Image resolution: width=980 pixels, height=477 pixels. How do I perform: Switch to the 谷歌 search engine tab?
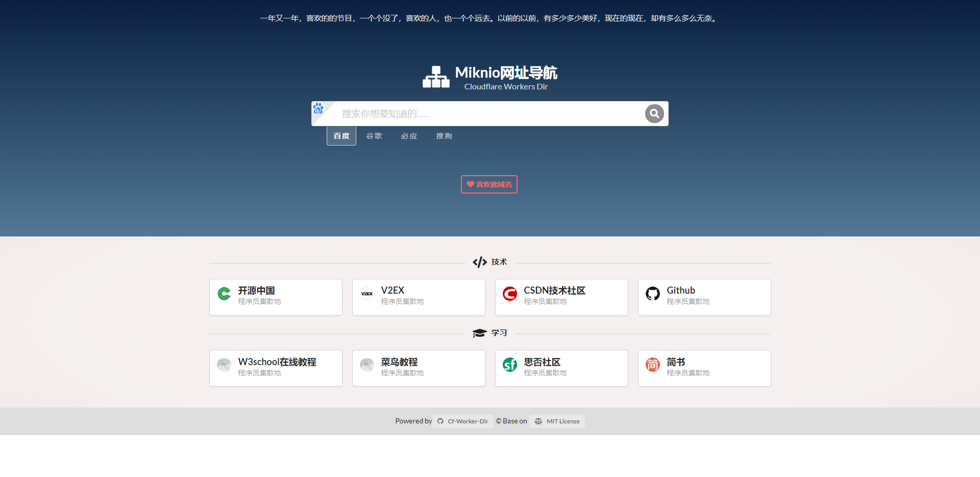point(374,135)
